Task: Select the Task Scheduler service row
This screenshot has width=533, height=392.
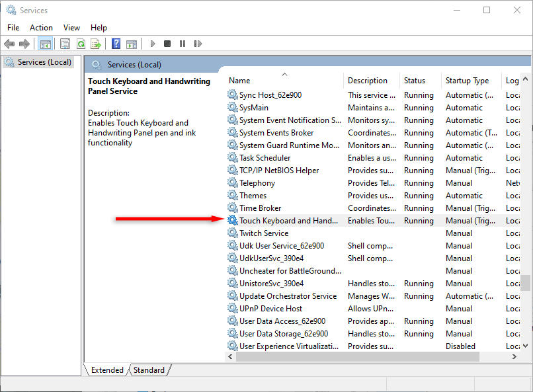Action: [x=265, y=158]
